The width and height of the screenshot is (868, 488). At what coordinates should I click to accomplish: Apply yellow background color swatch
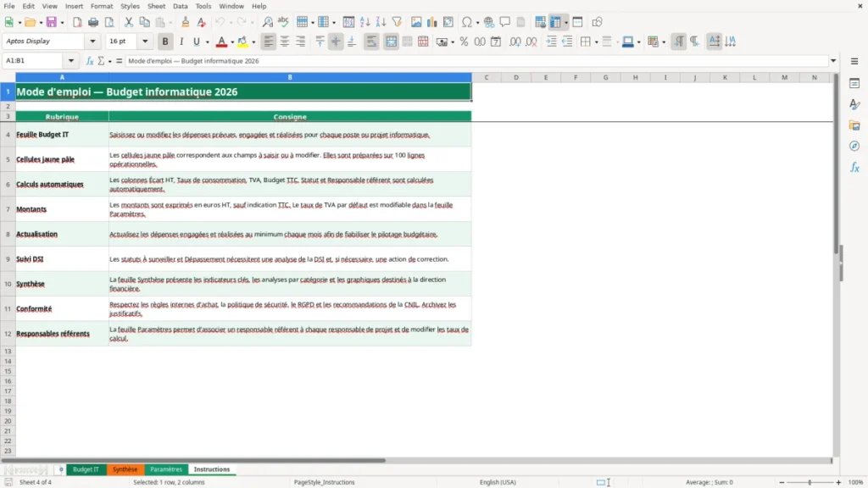tap(242, 42)
